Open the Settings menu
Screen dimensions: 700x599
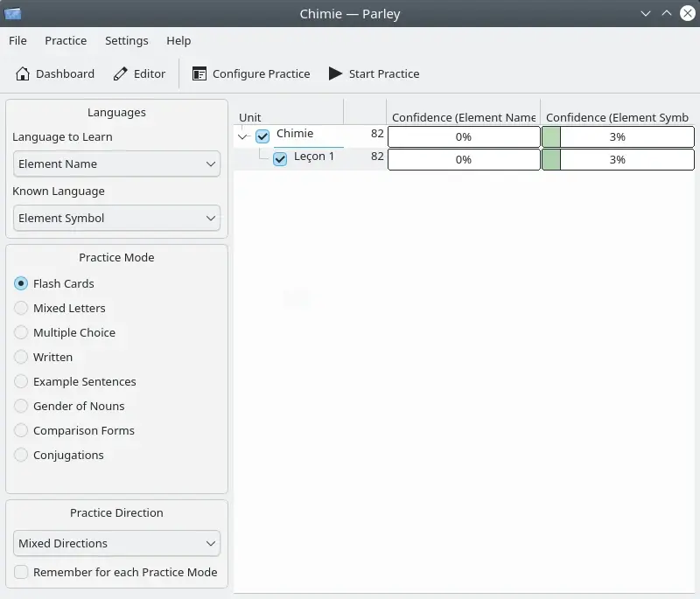(126, 40)
